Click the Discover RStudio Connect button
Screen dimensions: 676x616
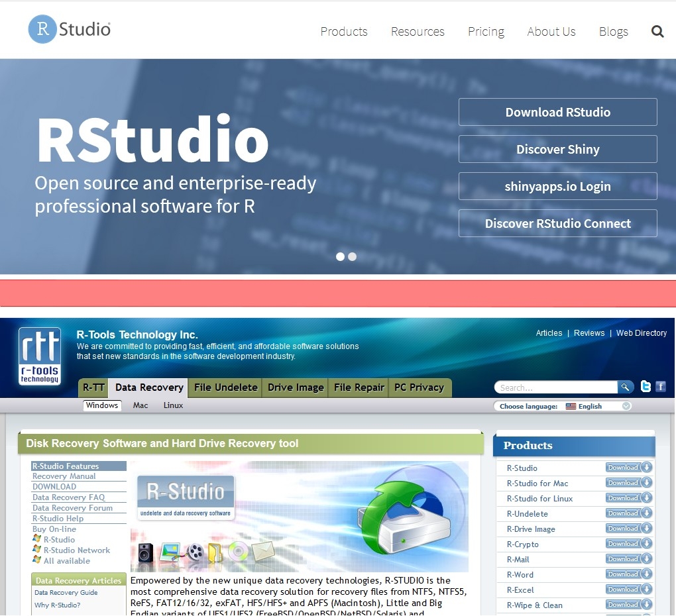(558, 223)
